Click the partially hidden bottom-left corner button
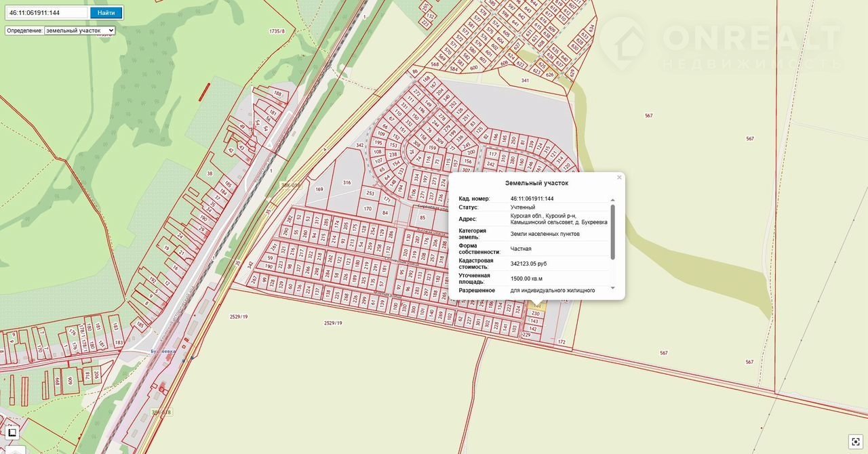The image size is (868, 454). click(x=15, y=450)
